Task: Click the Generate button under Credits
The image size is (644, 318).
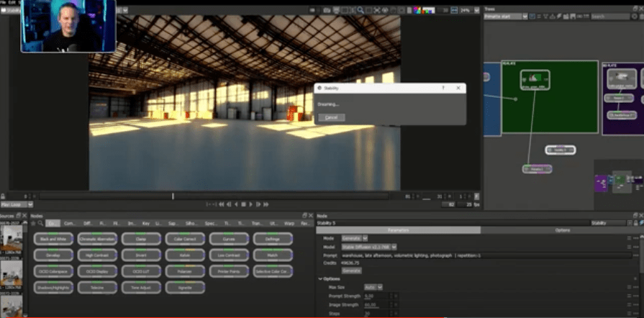Action: pos(351,271)
